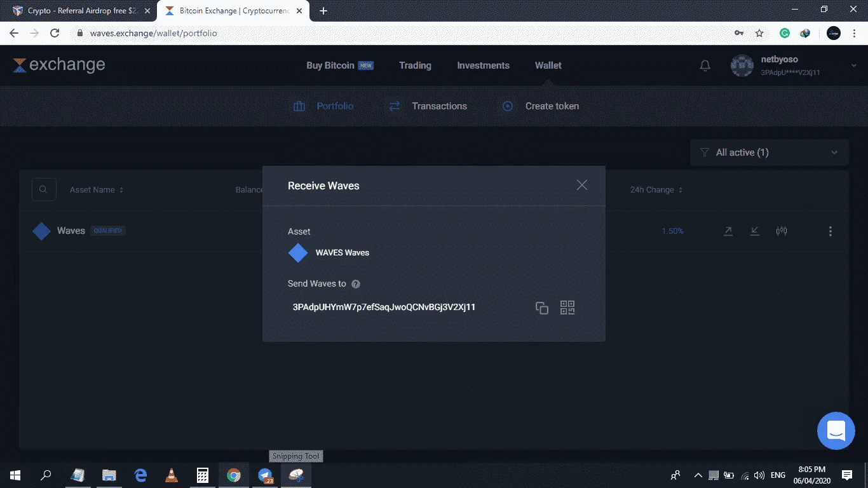Open VLC media player from the taskbar
This screenshot has width=868, height=488.
click(172, 475)
